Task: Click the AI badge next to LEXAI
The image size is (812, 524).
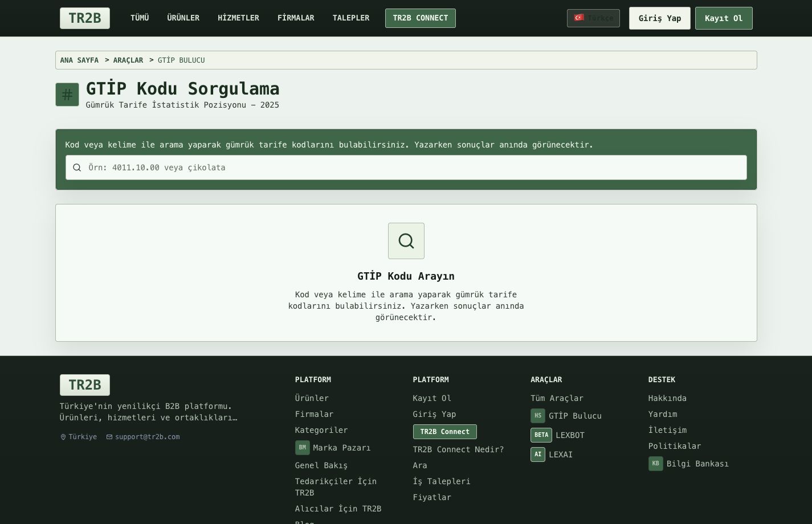Action: (538, 455)
